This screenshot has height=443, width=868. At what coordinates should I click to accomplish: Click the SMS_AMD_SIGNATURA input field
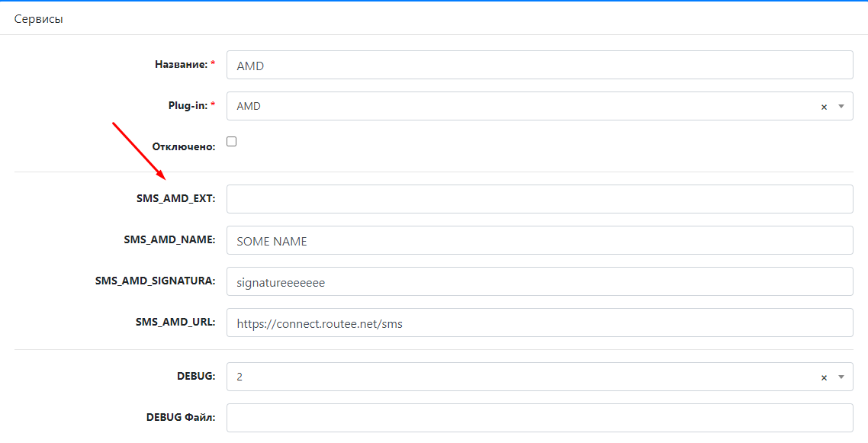[540, 281]
